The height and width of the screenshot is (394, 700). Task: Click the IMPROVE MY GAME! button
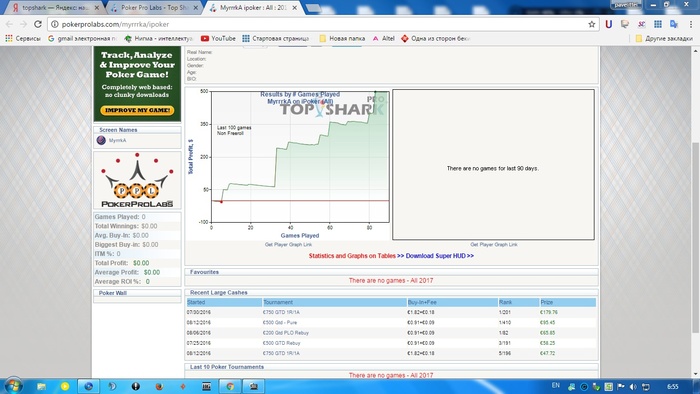pyautogui.click(x=137, y=110)
